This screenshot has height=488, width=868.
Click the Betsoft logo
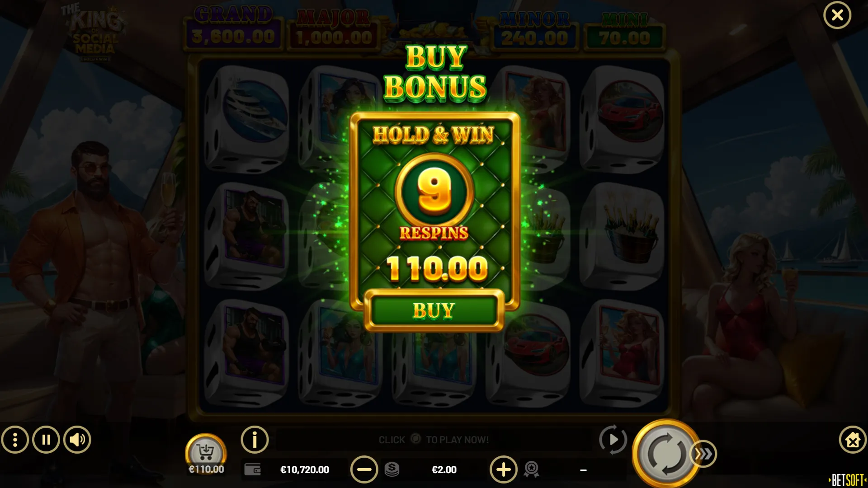click(848, 480)
